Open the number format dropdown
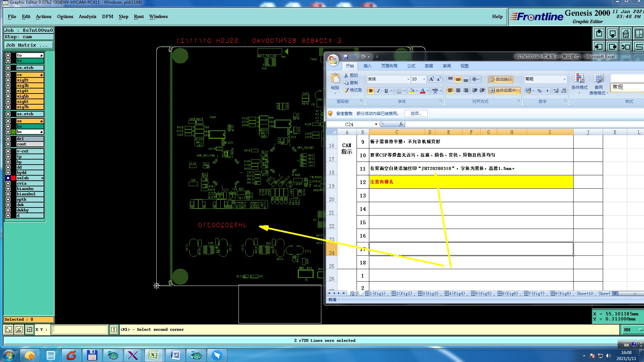The width and height of the screenshot is (644, 362). [565, 79]
